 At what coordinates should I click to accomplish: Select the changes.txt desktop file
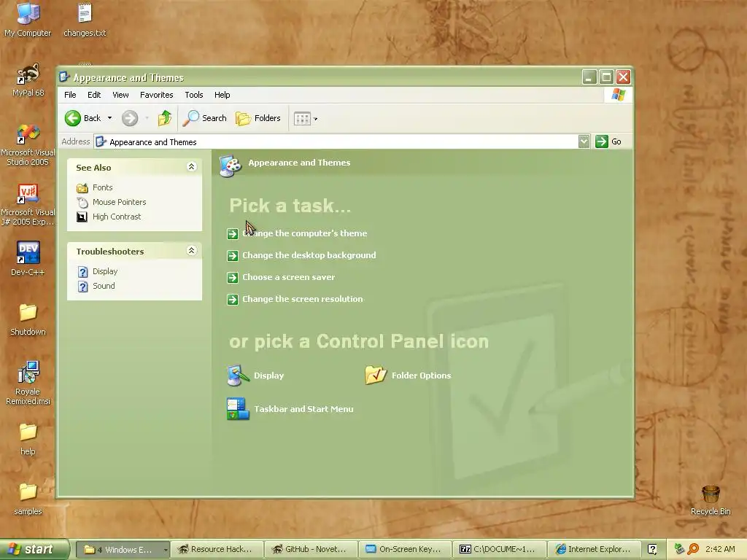coord(85,20)
